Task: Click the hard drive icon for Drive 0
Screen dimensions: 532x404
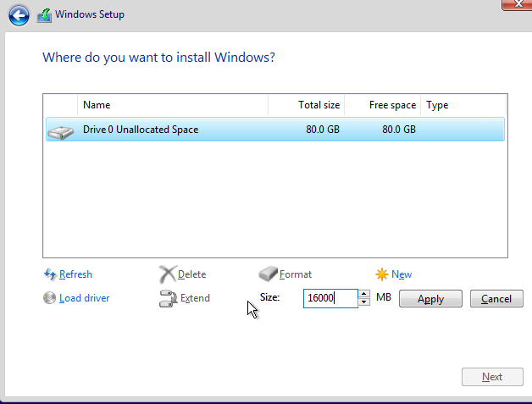Action: pyautogui.click(x=61, y=132)
